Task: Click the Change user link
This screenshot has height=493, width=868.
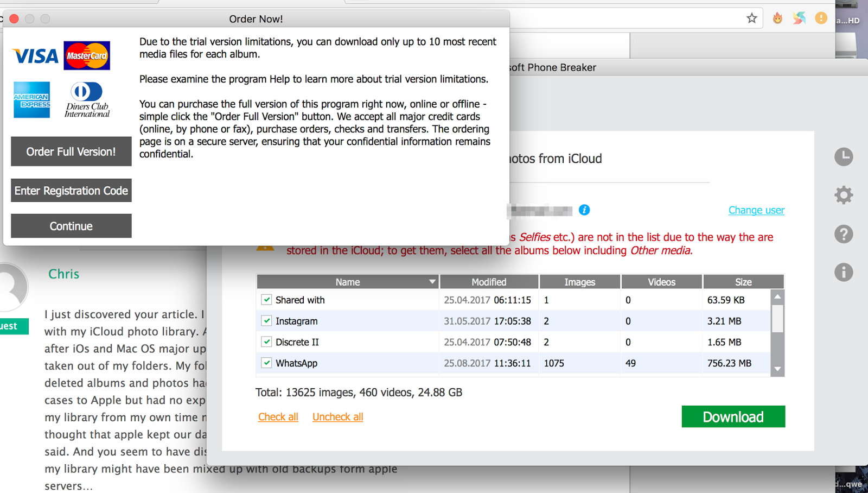Action: pyautogui.click(x=756, y=210)
